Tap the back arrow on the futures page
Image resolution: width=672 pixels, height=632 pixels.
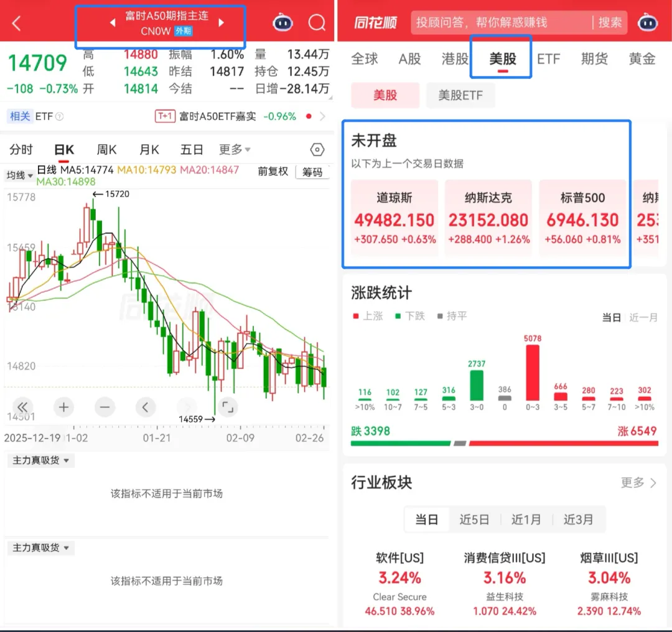tap(16, 23)
